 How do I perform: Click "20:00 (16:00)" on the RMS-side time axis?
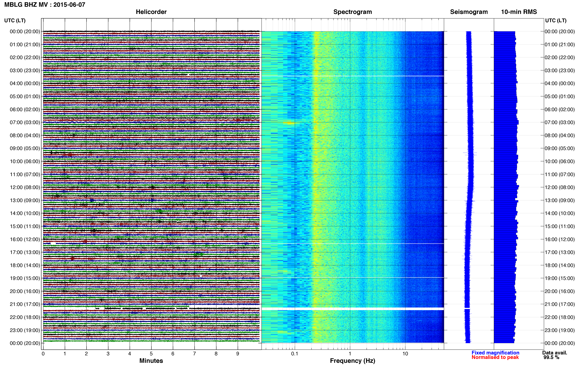click(560, 291)
